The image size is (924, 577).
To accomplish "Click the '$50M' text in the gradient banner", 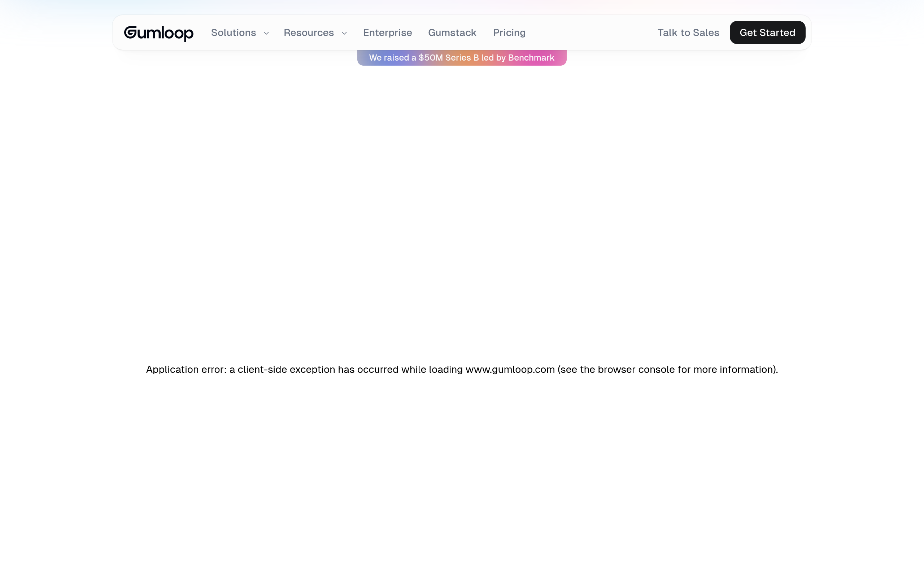I will click(x=430, y=58).
